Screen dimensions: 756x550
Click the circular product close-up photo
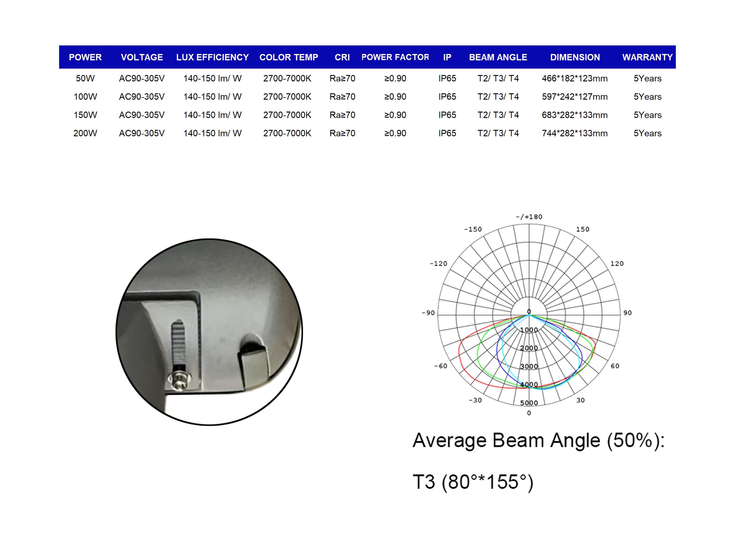tap(209, 332)
